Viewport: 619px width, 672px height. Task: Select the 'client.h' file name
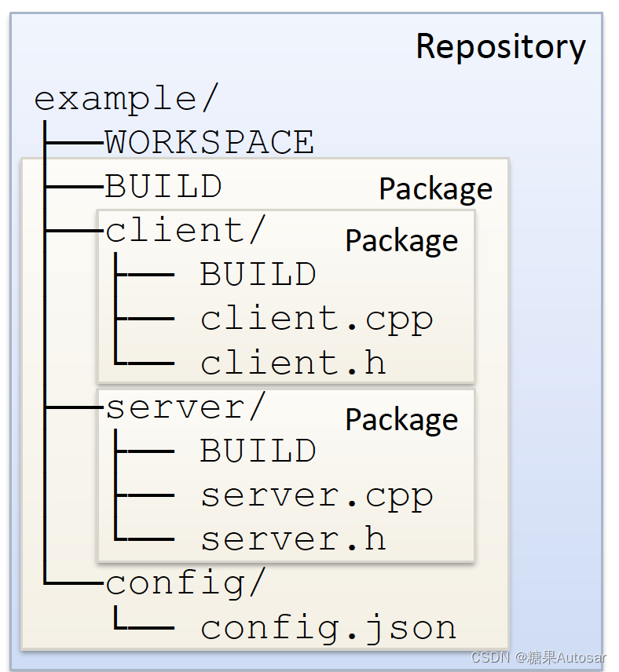pos(293,363)
